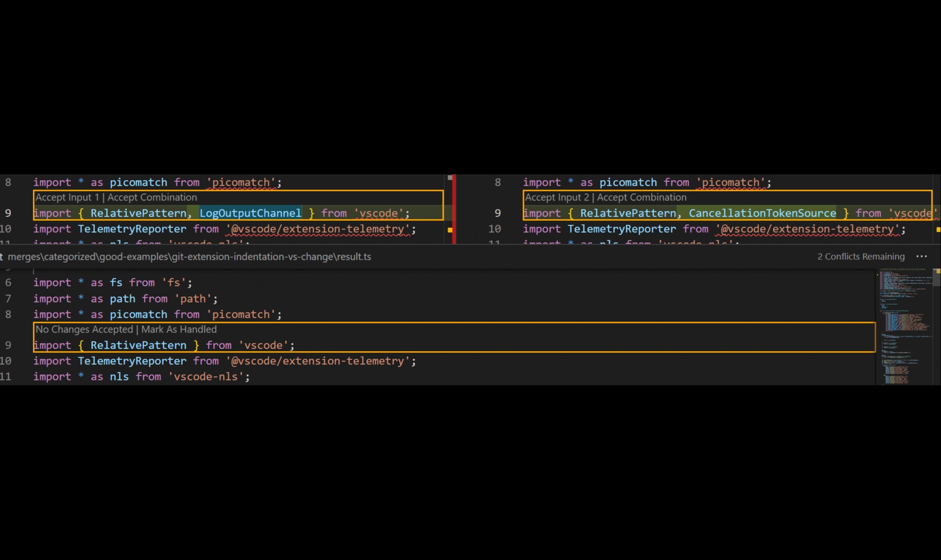941x560 pixels.
Task: Click TelemetryReporter on result line 10
Action: coord(132,361)
